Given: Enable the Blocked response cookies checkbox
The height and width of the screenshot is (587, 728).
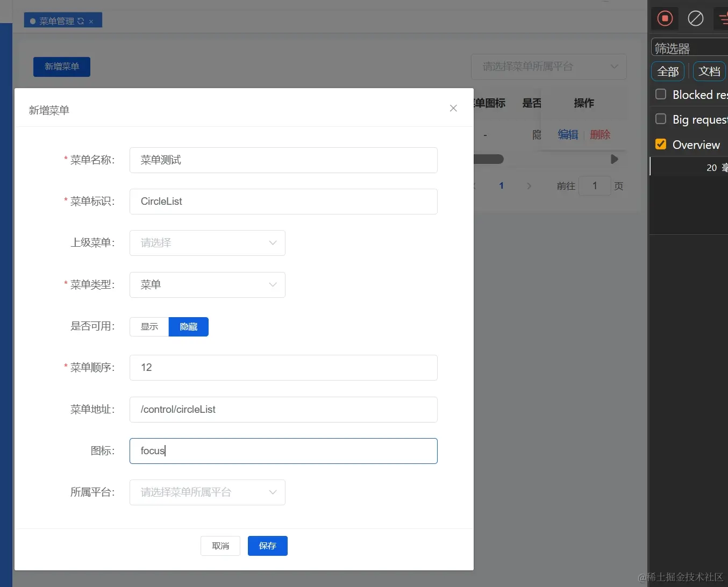Looking at the screenshot, I should (661, 94).
